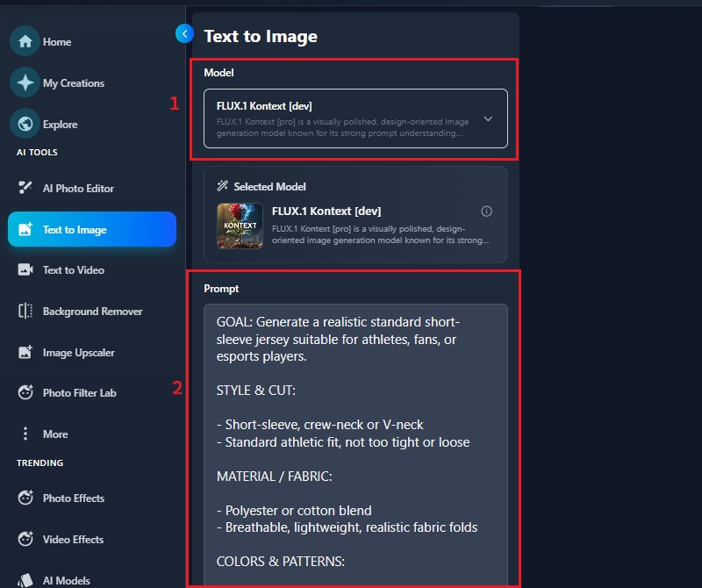Click the Text to Image icon
Screen dimensions: 702x588
tap(25, 229)
